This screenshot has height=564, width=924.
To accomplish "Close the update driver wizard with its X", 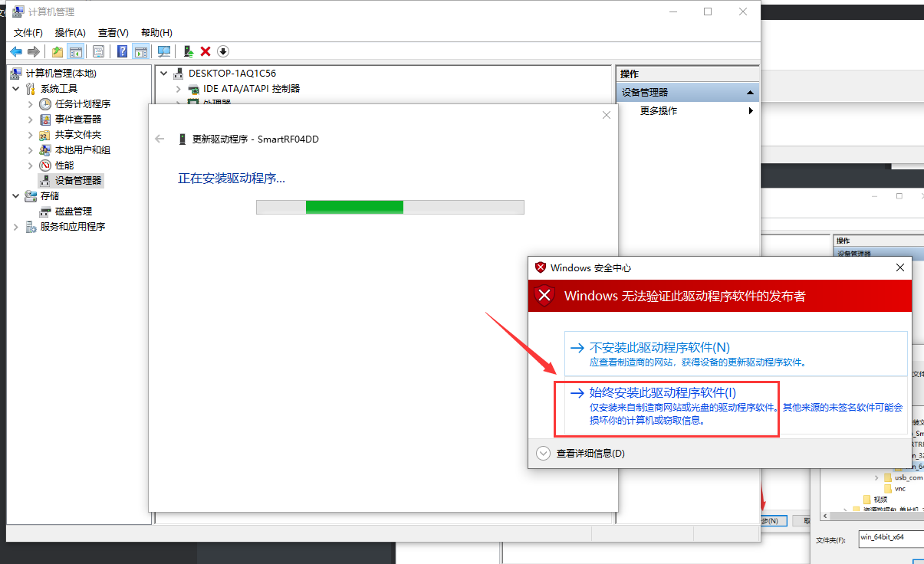I will [607, 115].
